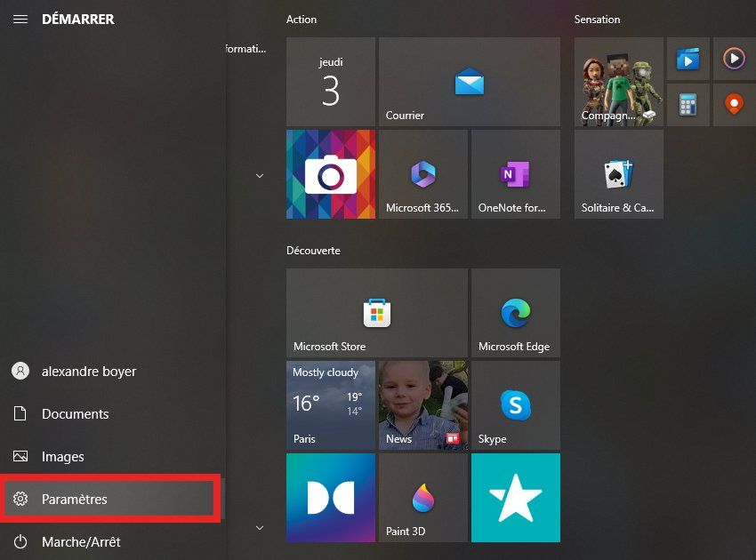This screenshot has width=756, height=560.
Task: Open Paramètres settings
Action: coord(110,499)
